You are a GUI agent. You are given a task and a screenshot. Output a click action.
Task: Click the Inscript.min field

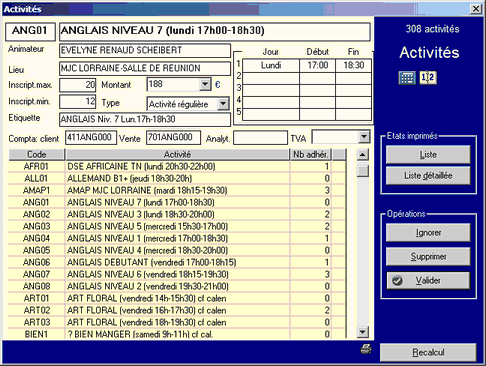click(x=78, y=101)
